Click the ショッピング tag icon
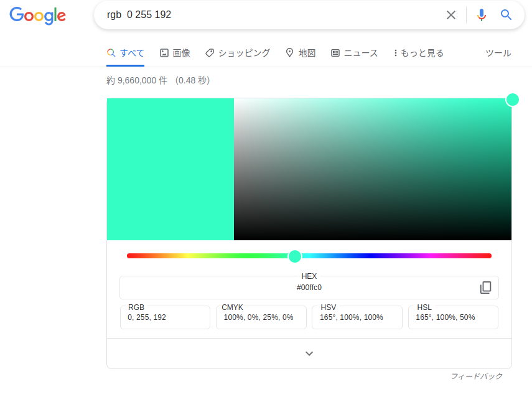 [209, 53]
